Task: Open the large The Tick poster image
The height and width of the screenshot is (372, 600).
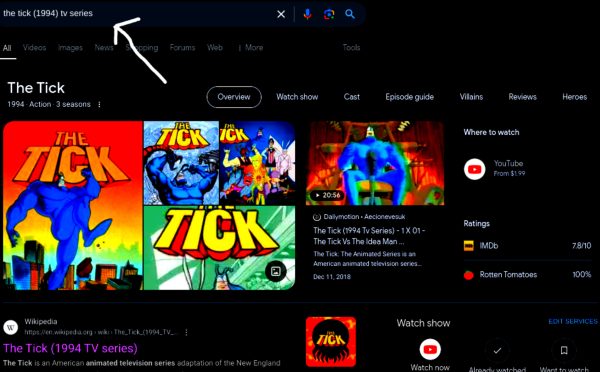Action: (x=73, y=205)
